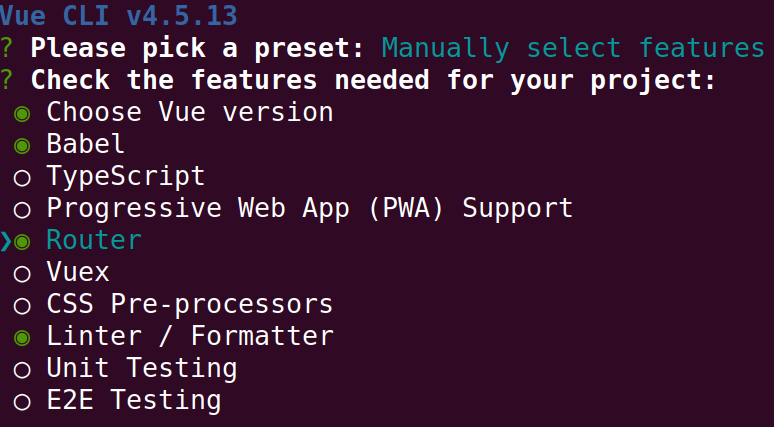Click the cursor arrow beside Router
The image size is (774, 427).
[6, 241]
